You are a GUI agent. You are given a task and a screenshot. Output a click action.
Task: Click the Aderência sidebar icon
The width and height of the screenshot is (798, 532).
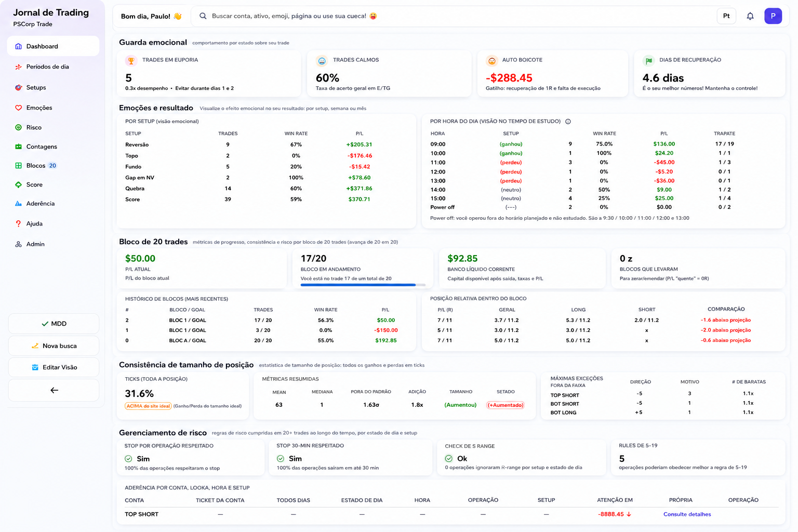click(x=19, y=204)
